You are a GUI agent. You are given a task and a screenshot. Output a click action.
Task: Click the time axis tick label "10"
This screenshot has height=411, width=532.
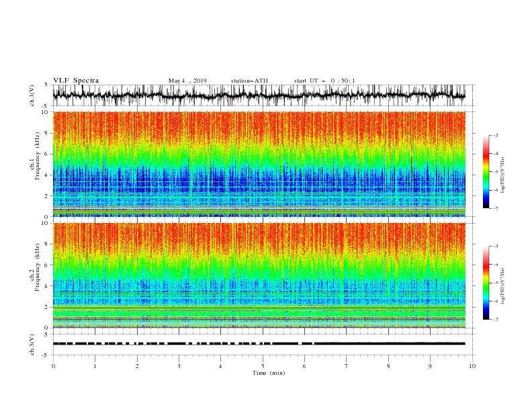click(x=472, y=366)
